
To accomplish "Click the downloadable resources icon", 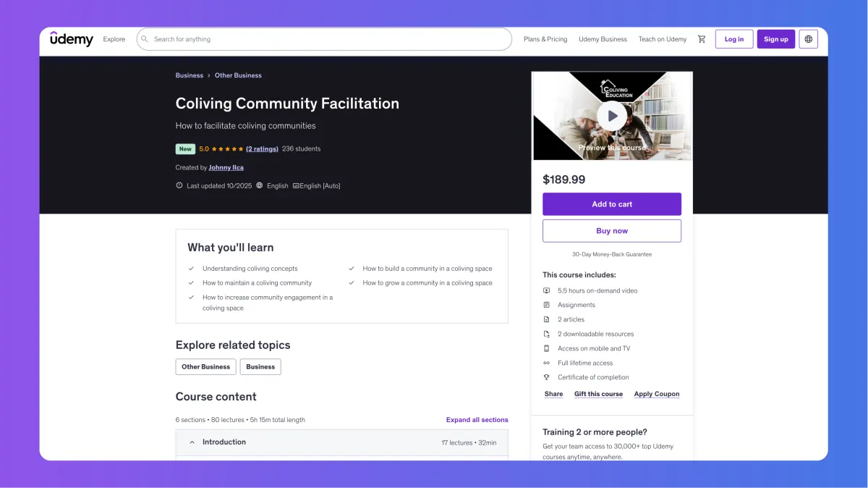I will tap(547, 334).
